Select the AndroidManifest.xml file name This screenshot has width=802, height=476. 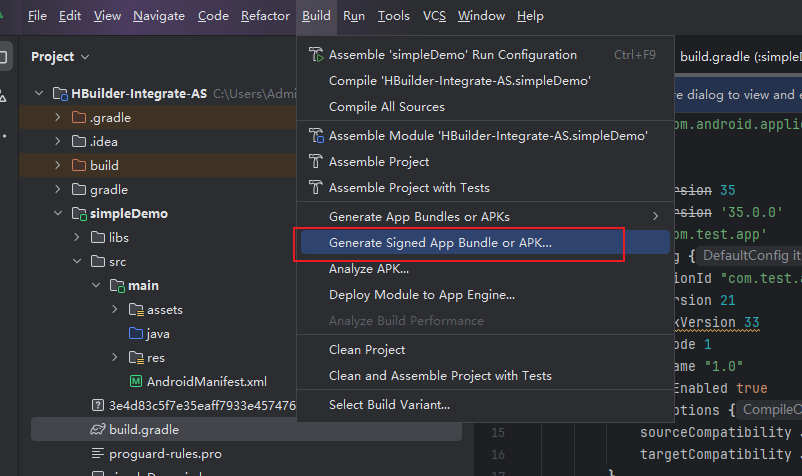pos(207,382)
